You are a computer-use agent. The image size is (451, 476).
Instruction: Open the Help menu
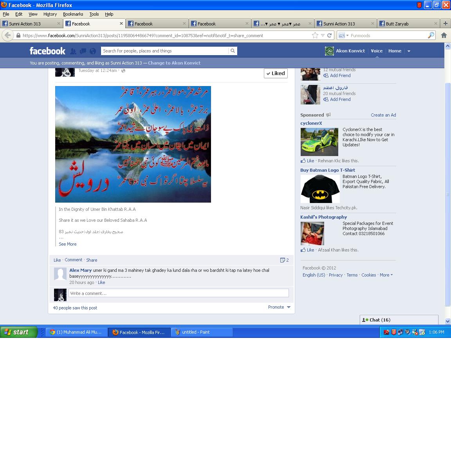109,14
